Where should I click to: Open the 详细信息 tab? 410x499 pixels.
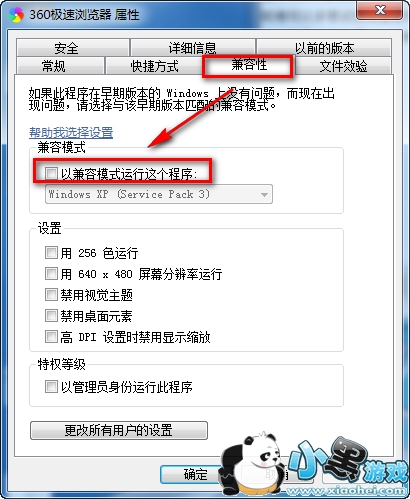[192, 48]
